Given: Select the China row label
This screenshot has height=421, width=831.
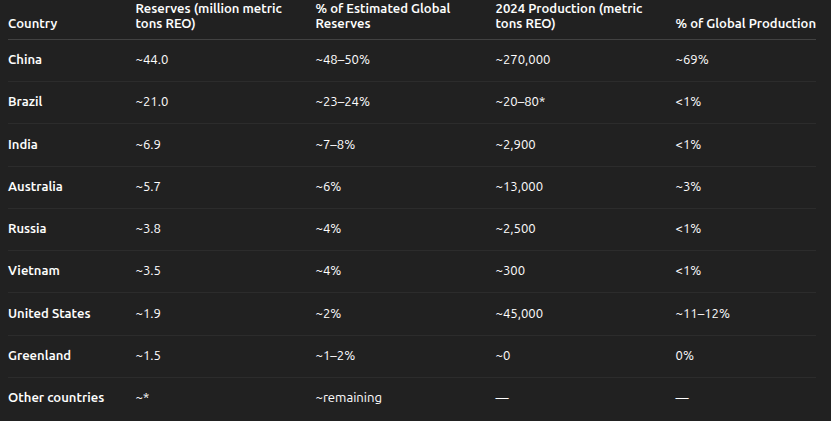Looking at the screenshot, I should click(25, 60).
